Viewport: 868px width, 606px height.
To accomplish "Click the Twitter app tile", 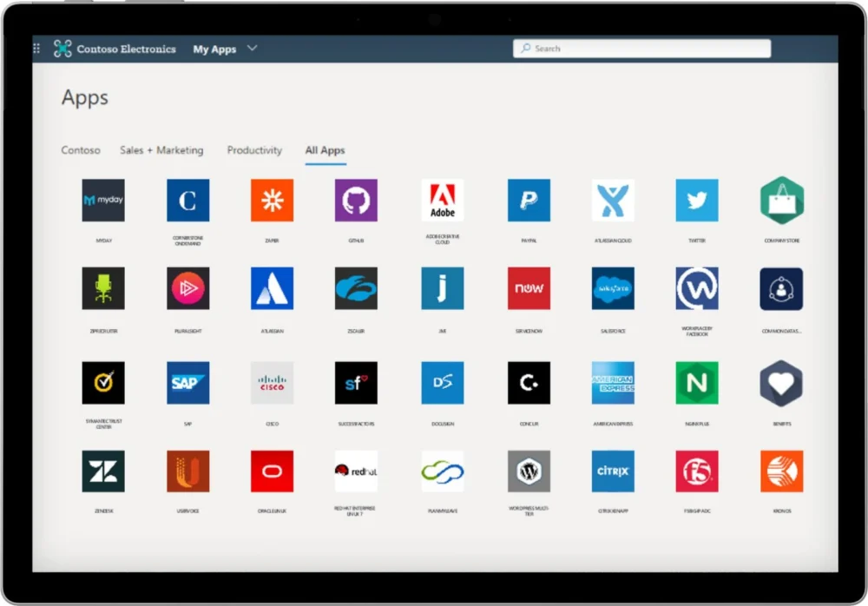I will 697,201.
